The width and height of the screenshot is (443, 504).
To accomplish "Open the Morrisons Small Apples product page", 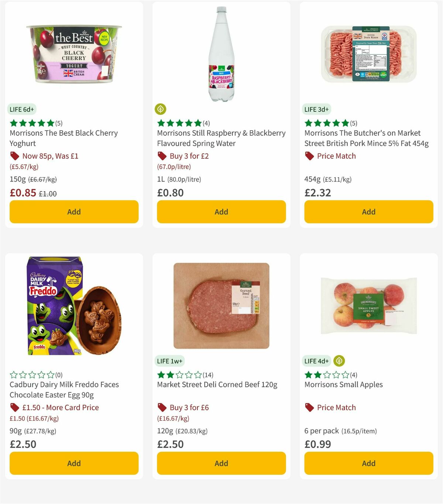I will coord(343,384).
